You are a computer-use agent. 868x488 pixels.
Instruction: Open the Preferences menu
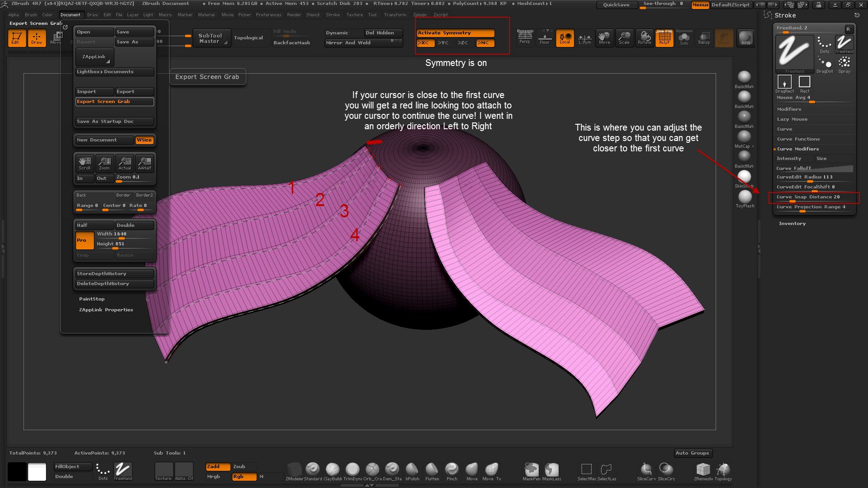269,15
